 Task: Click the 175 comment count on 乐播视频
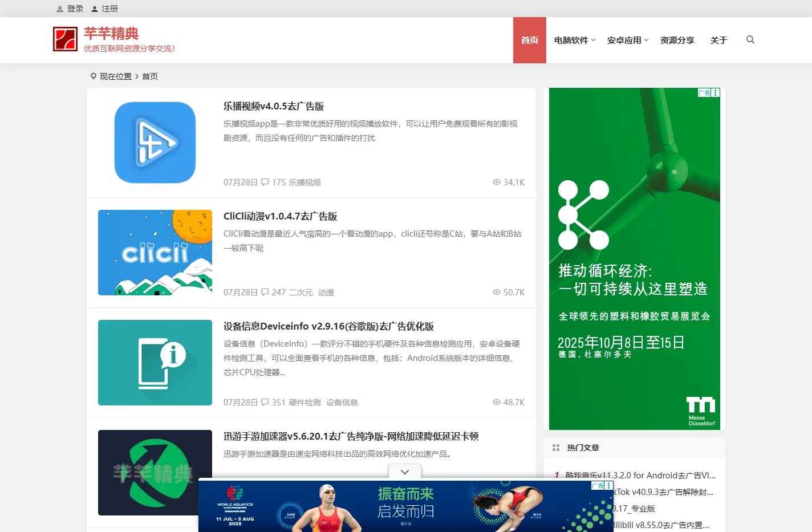[x=279, y=182]
